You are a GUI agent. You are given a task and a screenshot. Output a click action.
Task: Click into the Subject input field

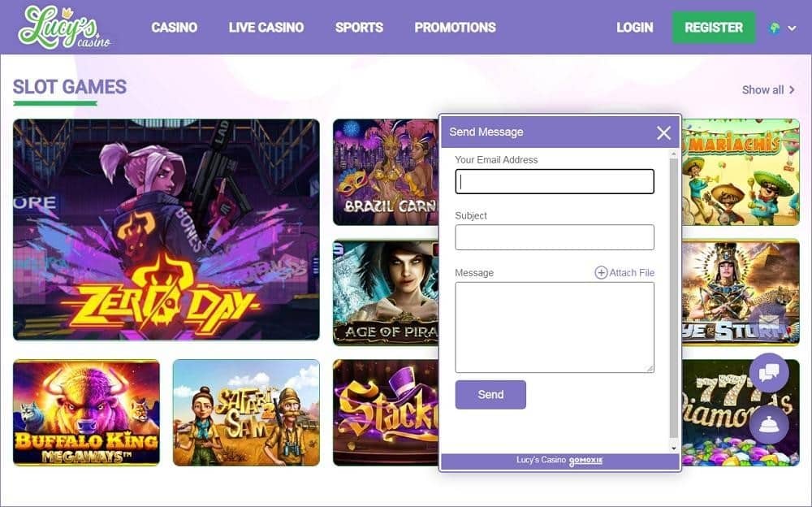(555, 237)
